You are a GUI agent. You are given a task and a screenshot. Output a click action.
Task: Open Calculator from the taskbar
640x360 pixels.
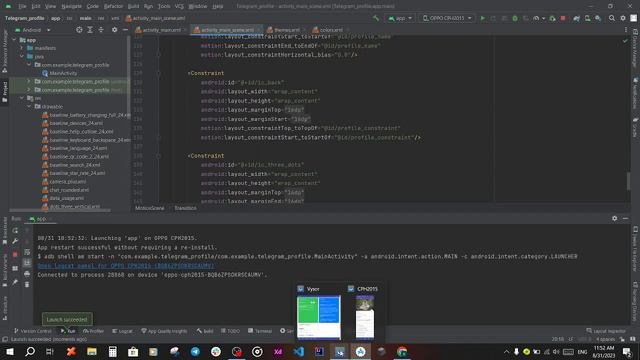[x=112, y=351]
